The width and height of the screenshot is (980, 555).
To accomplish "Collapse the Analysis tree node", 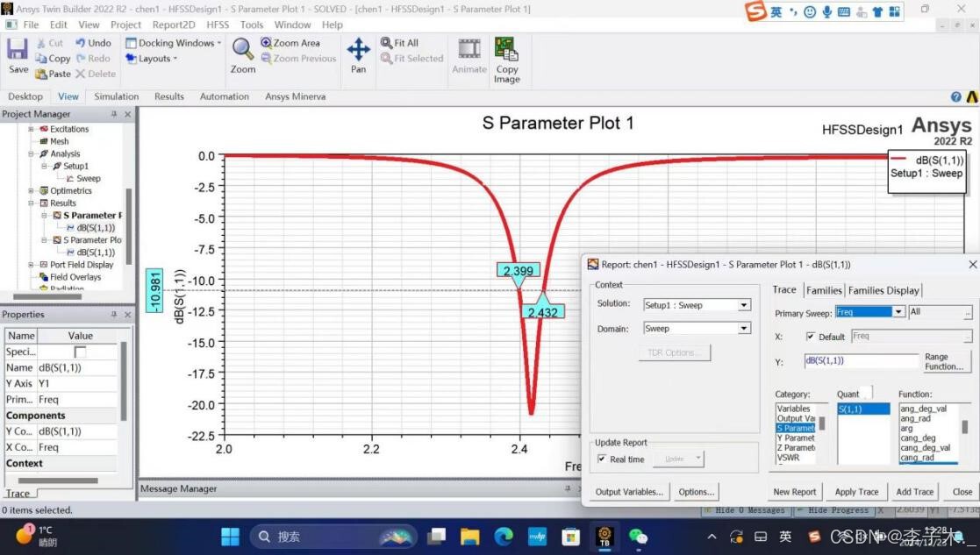I will coord(31,153).
